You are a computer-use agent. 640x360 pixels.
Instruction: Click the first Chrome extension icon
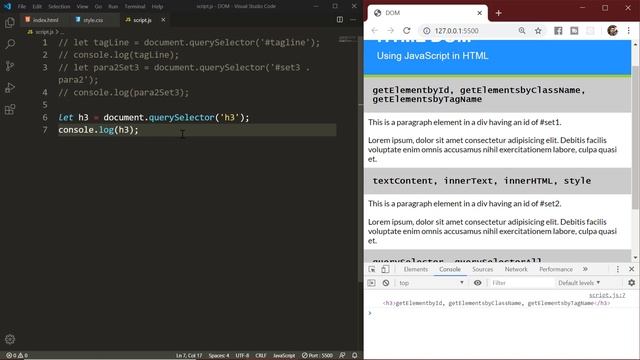558,31
